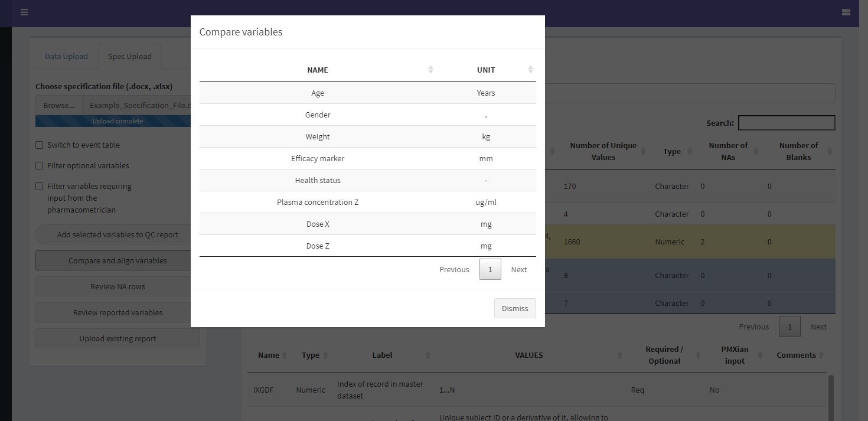Select the Spec Upload tab

(130, 56)
